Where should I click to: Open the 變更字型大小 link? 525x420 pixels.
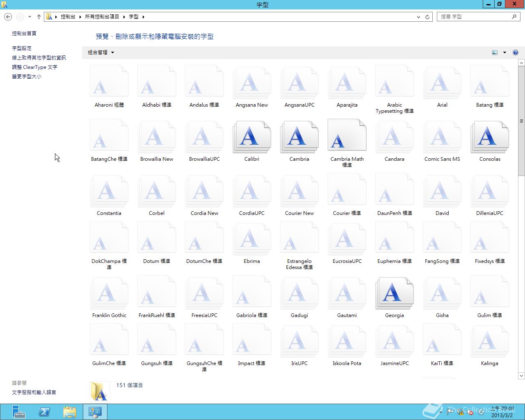click(x=27, y=77)
